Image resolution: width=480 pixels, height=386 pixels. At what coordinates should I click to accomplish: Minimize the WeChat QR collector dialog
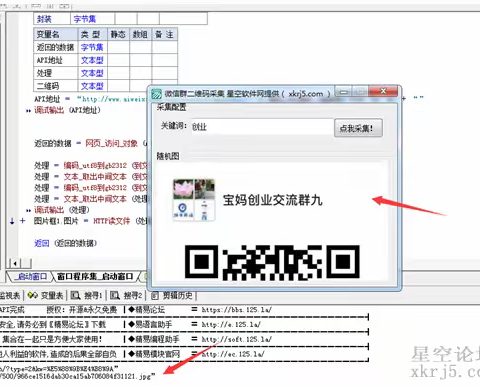tap(344, 91)
